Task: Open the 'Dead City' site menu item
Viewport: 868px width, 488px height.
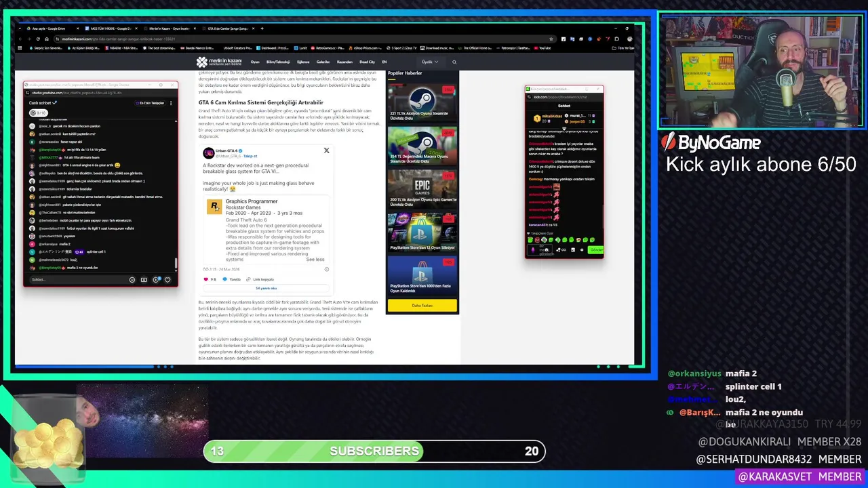Action: pos(367,62)
